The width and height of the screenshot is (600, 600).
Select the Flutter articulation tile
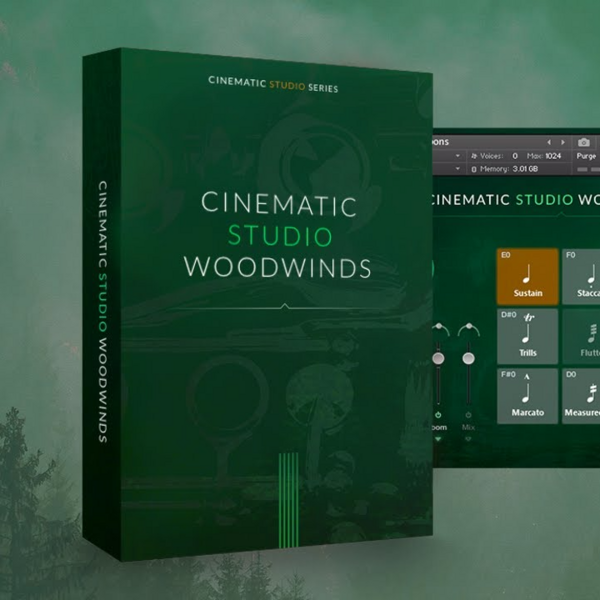(581, 336)
